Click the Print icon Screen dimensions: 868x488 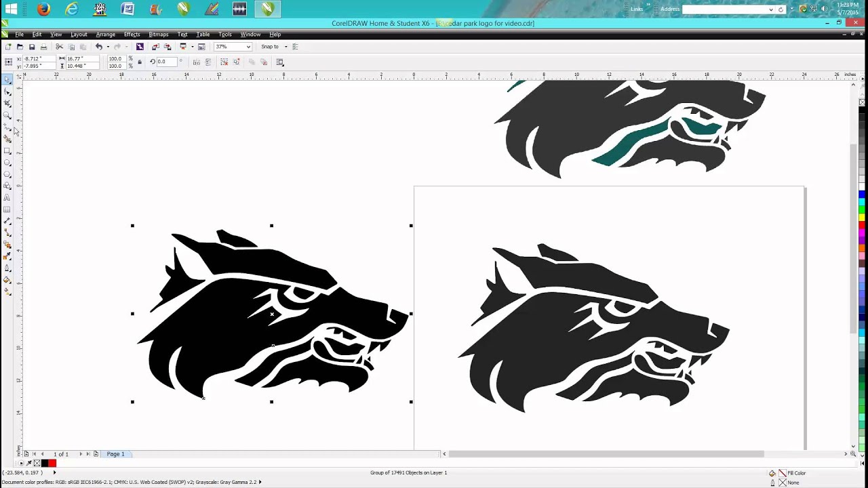coord(43,47)
